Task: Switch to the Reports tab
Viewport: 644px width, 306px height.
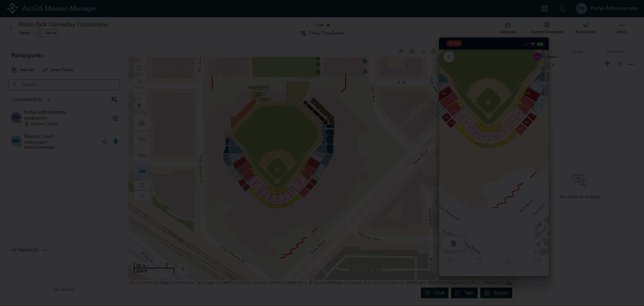Action: (615, 51)
